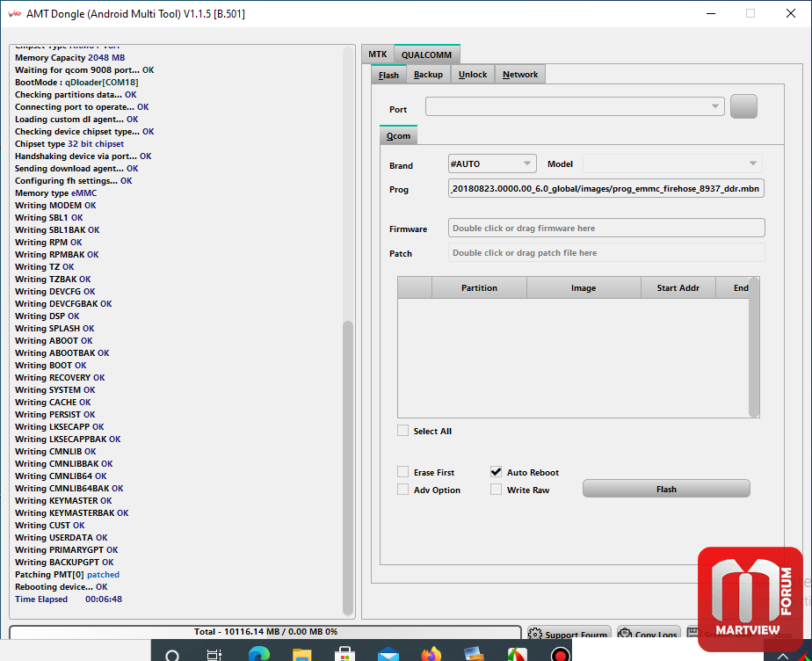812x661 pixels.
Task: Click the 'Writing BACKUPGPT OK' log line
Action: click(64, 562)
